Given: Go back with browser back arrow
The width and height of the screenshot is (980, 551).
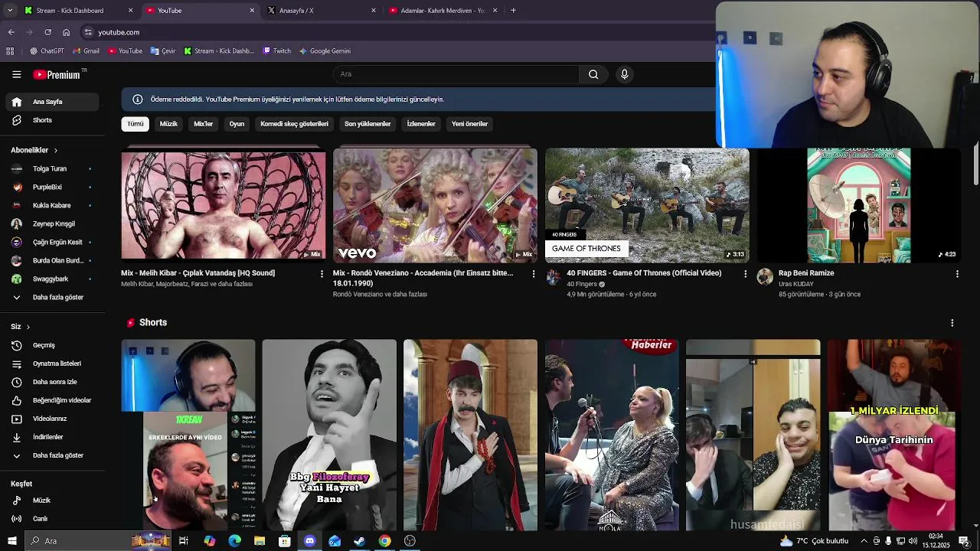Looking at the screenshot, I should [x=11, y=32].
